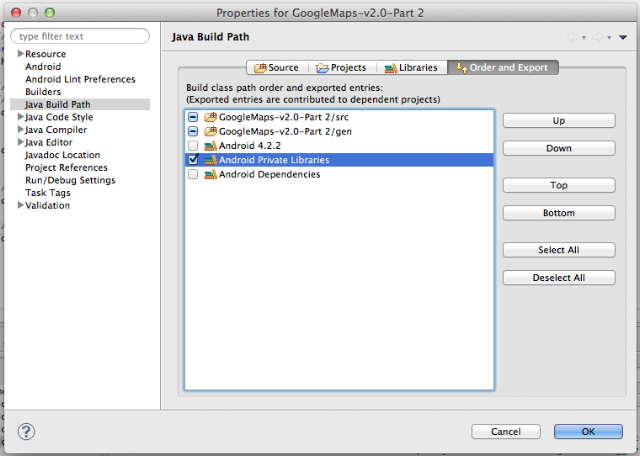Click the Select All button
The height and width of the screenshot is (456, 640).
tap(559, 250)
